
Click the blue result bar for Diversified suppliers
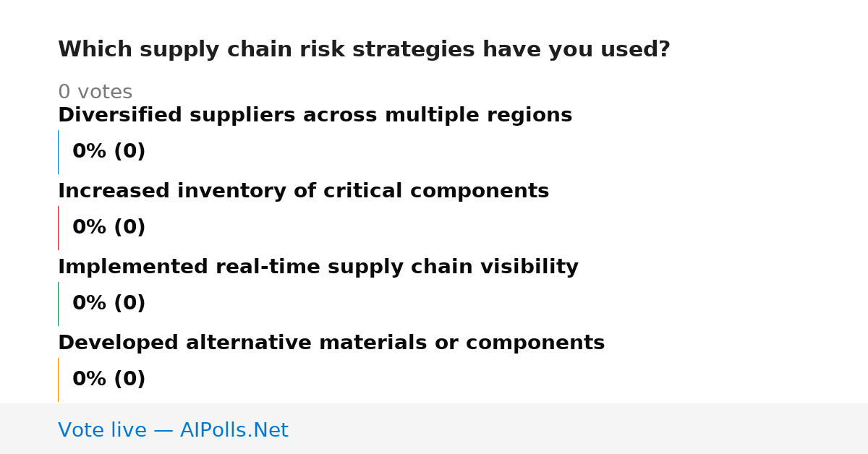click(x=58, y=152)
